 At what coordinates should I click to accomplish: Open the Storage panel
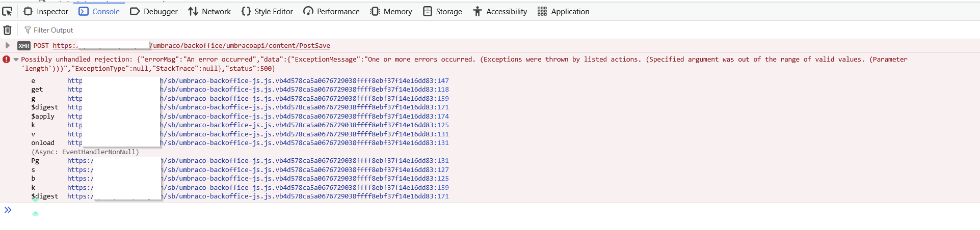442,11
